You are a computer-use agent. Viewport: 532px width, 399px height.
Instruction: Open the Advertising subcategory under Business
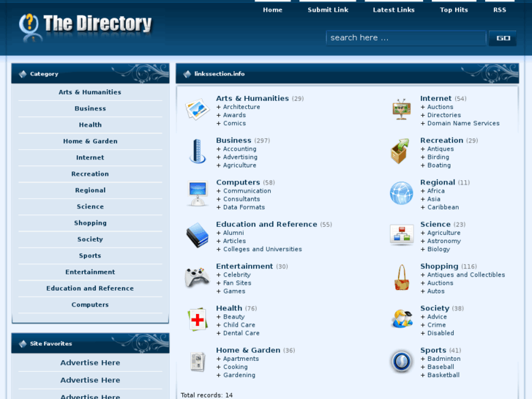pos(240,157)
